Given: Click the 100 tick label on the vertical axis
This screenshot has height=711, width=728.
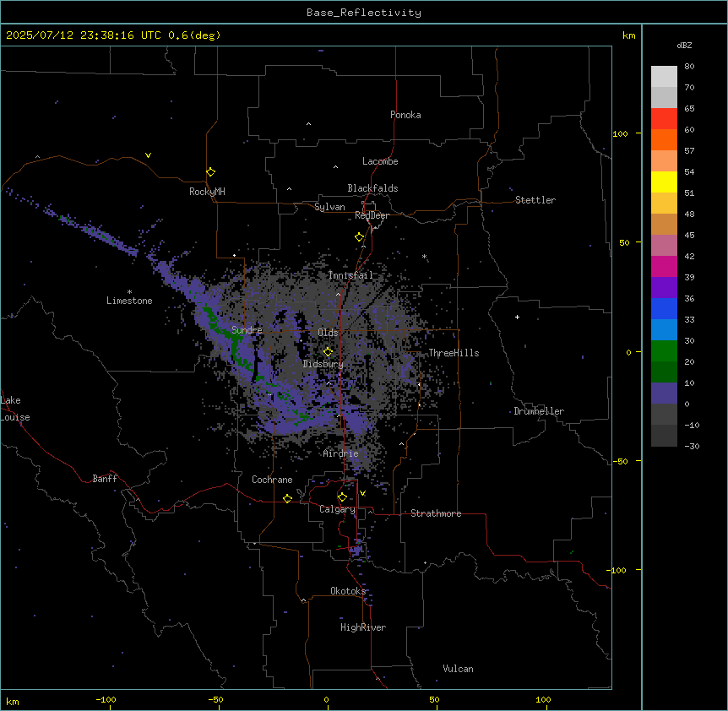Looking at the screenshot, I should (x=620, y=133).
